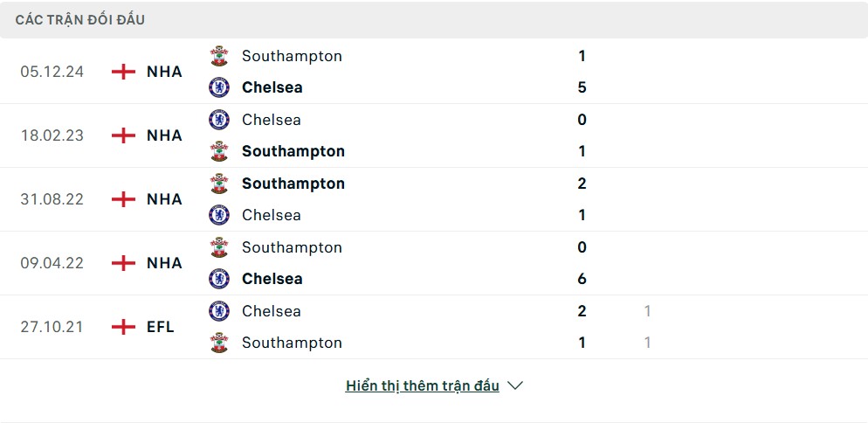Screen dimensions: 868x423
Task: Select EFL league label for 27.10.21
Action: 161,327
